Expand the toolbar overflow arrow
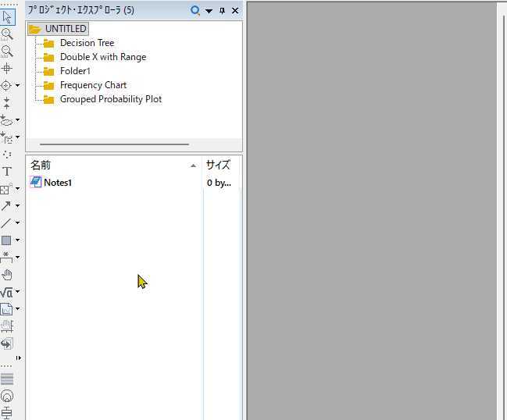Viewport: 507px width, 420px height. (x=19, y=358)
